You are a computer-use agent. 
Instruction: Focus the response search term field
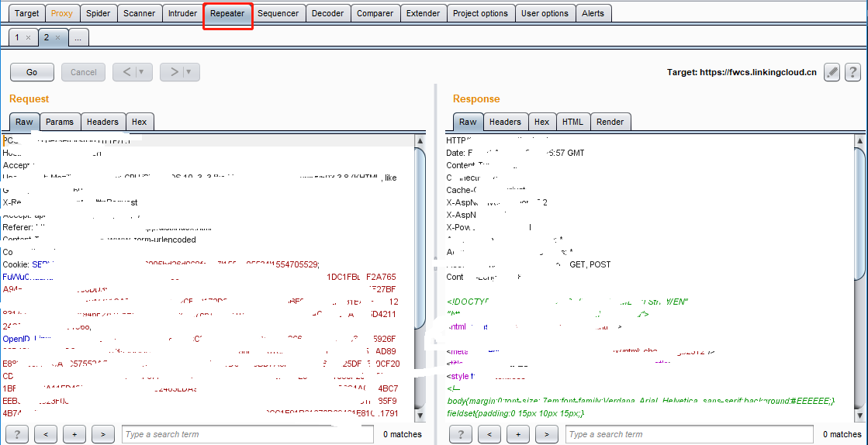(690, 434)
